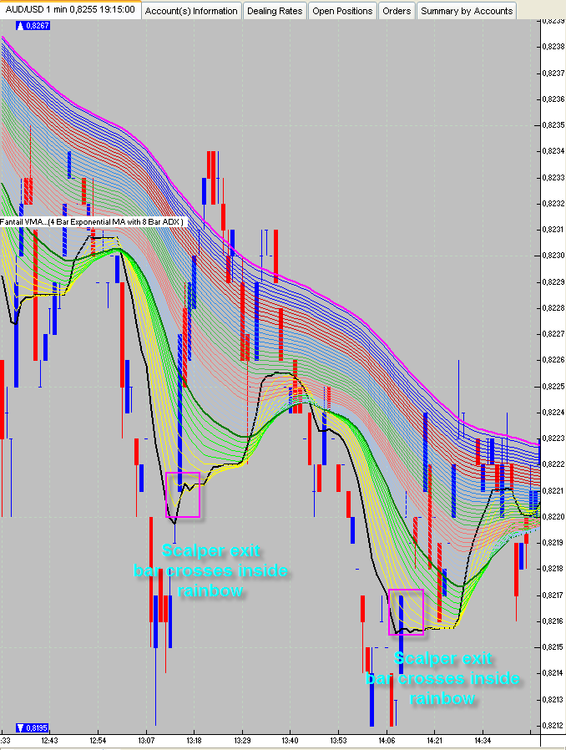Image resolution: width=566 pixels, height=750 pixels.
Task: Select the Fantail VMA indicator label
Action: click(91, 222)
